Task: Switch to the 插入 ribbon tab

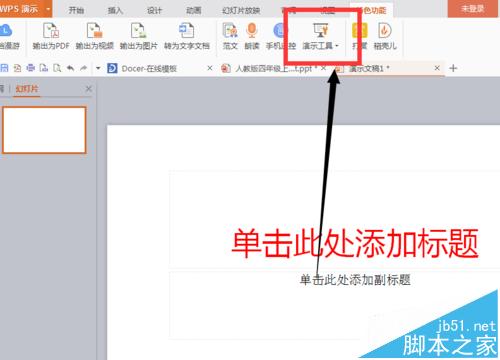Action: point(115,10)
